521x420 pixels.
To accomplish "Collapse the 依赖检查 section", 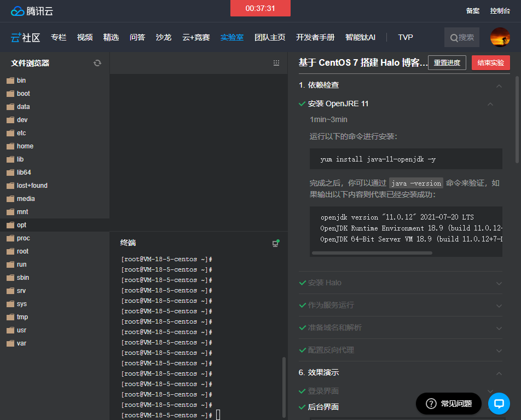I will [x=499, y=86].
